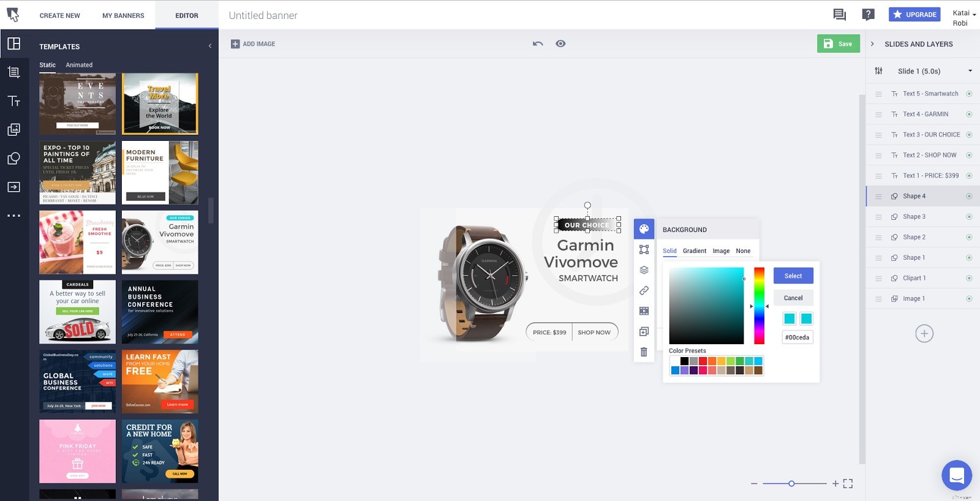Toggle visibility of Text 4 - GARMIN layer

pyautogui.click(x=969, y=115)
